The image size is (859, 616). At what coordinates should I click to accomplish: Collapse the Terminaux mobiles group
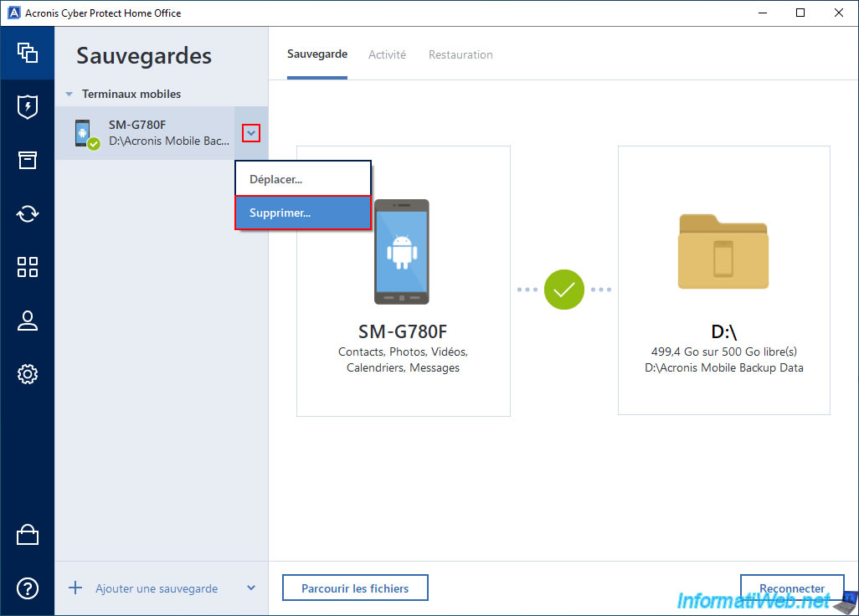(69, 95)
